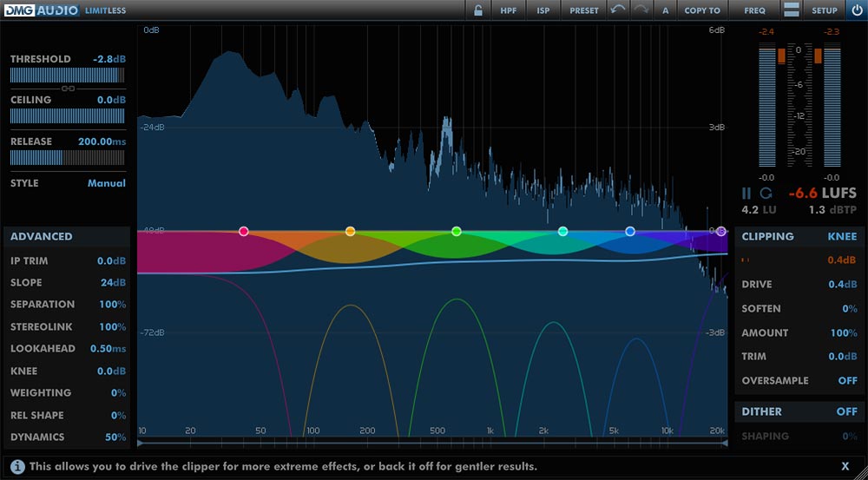Select the pink band crossover node
Screen dimensions: 868x480
tap(244, 231)
